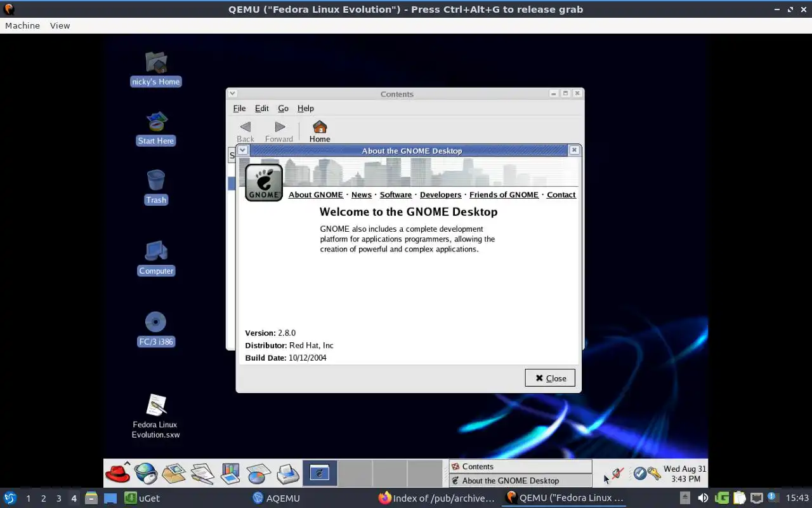The height and width of the screenshot is (508, 812).
Task: Click the GNOME foot logo
Action: (264, 183)
